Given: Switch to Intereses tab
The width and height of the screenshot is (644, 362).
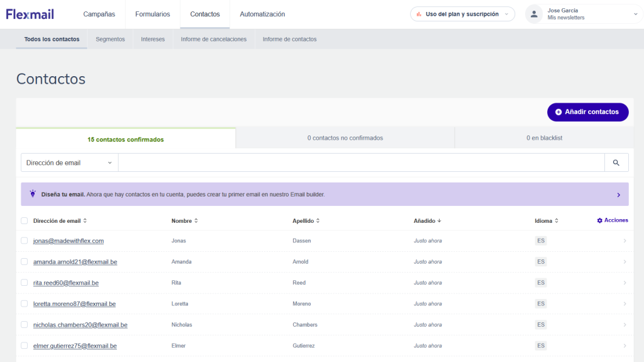Looking at the screenshot, I should point(153,39).
